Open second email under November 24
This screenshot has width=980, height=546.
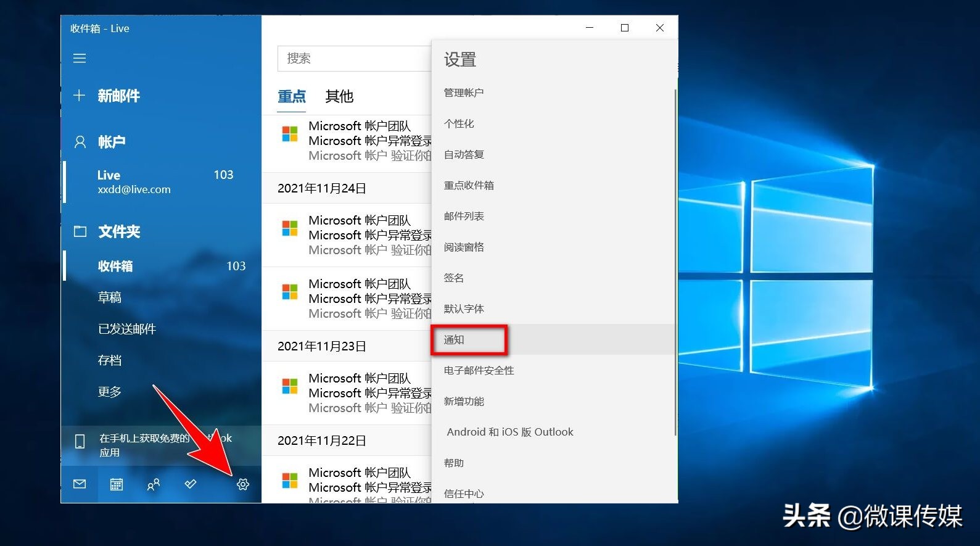(347, 299)
